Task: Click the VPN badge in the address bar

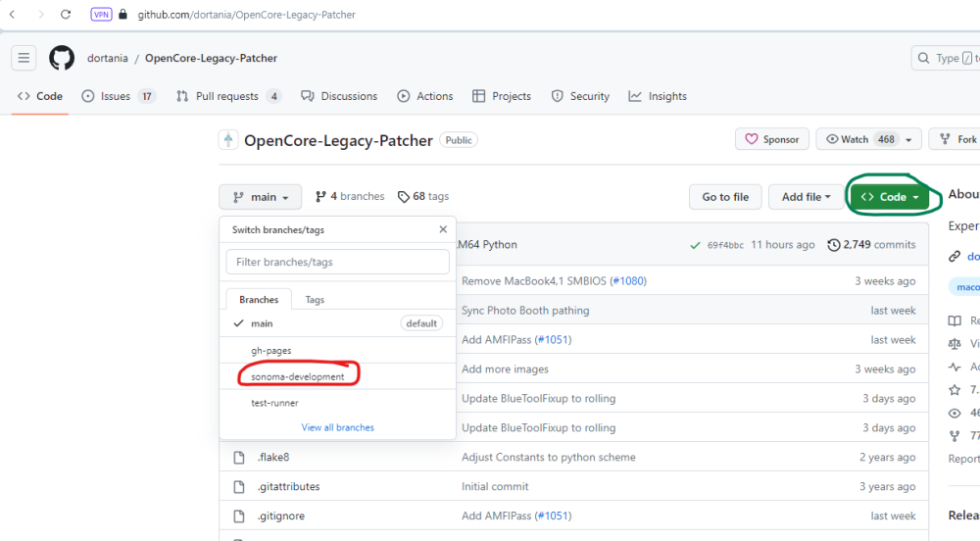Action: (x=101, y=15)
